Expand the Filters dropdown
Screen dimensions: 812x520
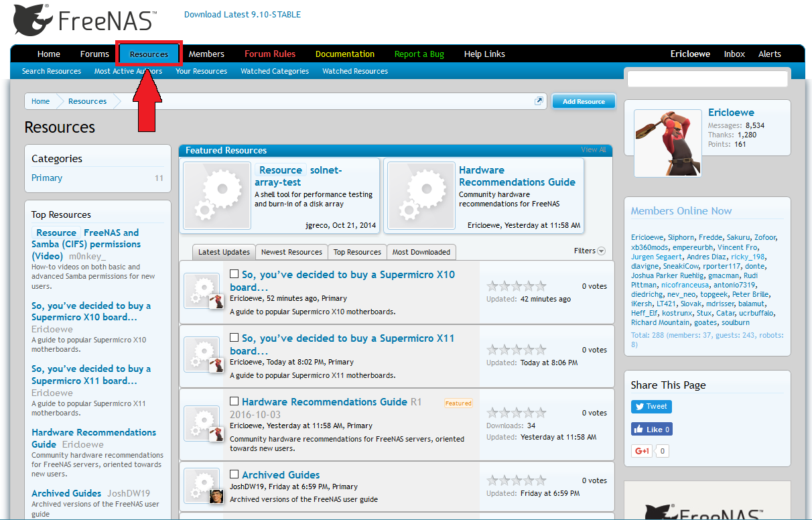590,251
